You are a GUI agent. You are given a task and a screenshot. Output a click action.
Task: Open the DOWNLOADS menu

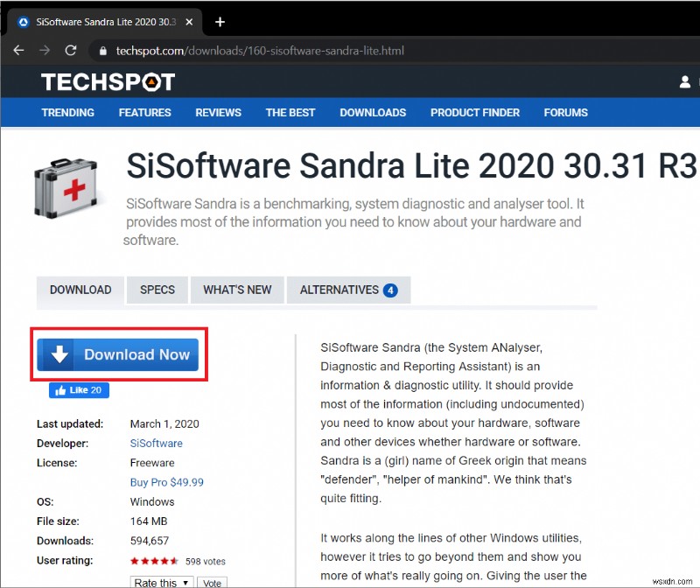coord(373,113)
